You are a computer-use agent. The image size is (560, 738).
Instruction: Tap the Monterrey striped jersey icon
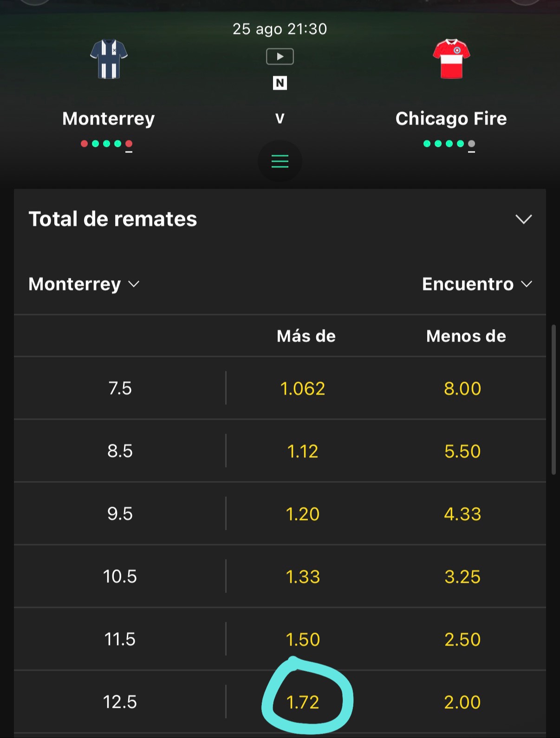tap(109, 59)
